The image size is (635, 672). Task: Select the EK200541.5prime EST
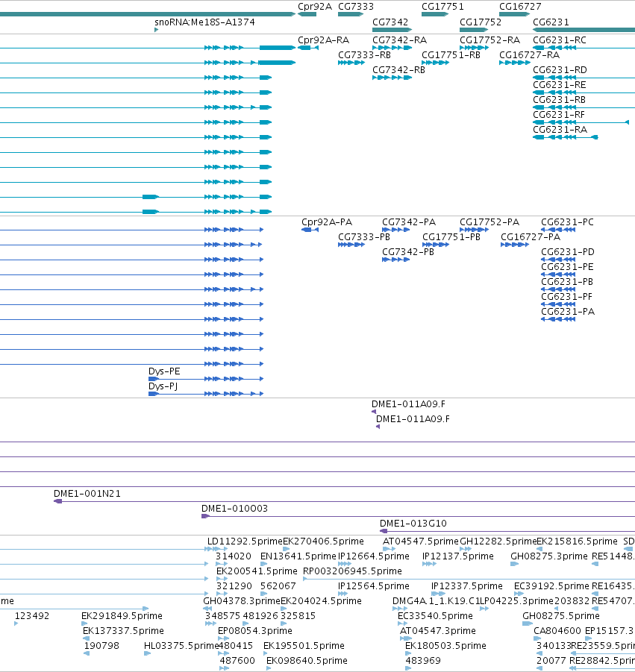(222, 579)
